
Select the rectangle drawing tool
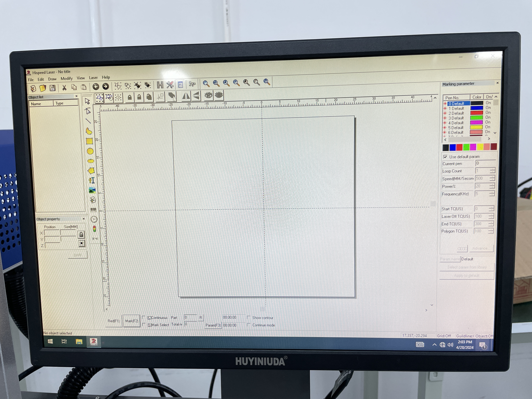[89, 141]
